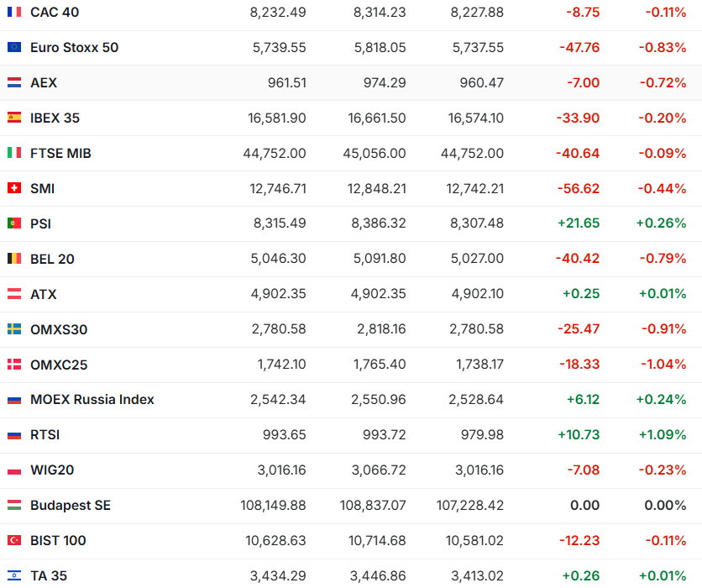This screenshot has height=588, width=702.
Task: Click the Swedish flag icon for OMXS30
Action: click(x=14, y=329)
